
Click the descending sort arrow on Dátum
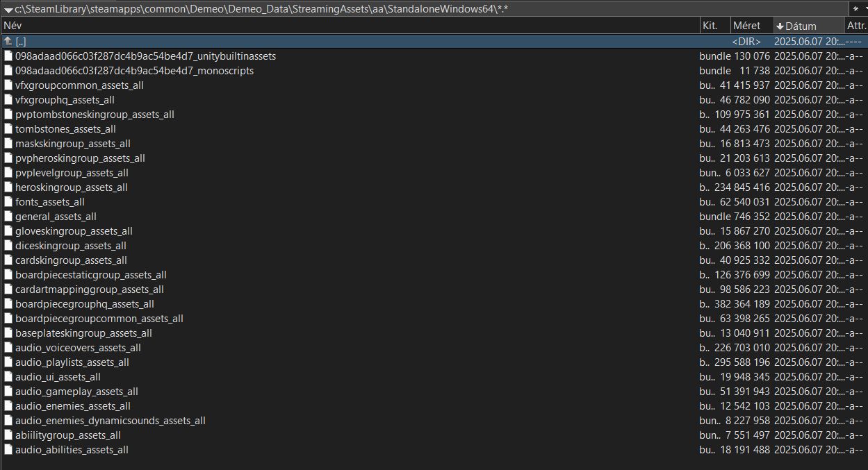[780, 26]
